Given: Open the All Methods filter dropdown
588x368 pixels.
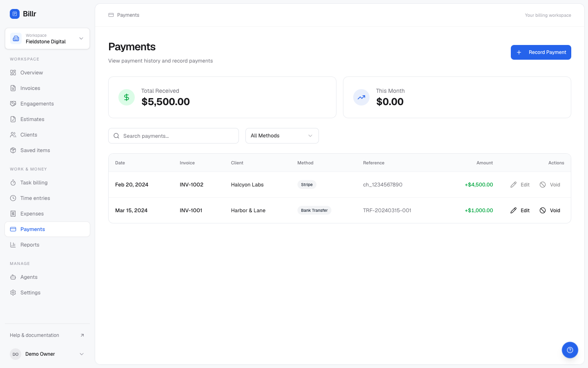Looking at the screenshot, I should [x=282, y=136].
